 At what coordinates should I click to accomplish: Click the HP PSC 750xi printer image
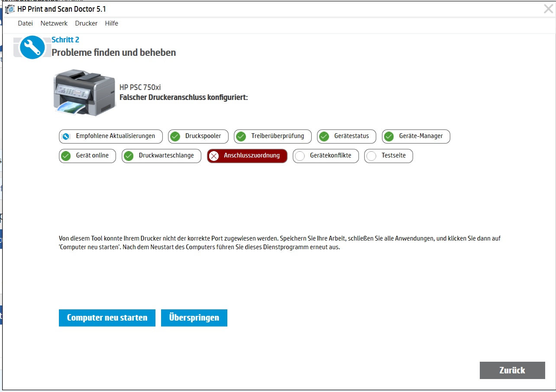(85, 93)
